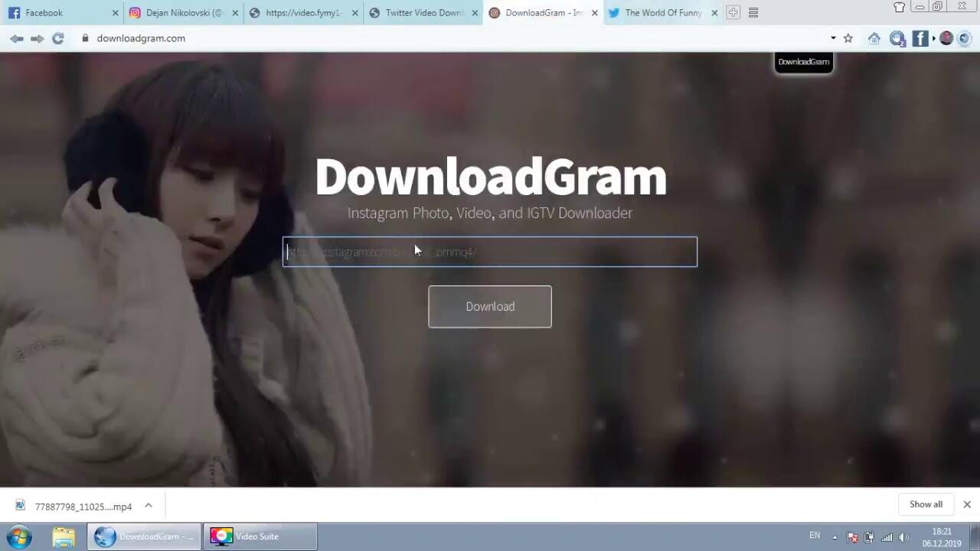Open Video Suite from the taskbar
980x551 pixels.
[x=260, y=536]
